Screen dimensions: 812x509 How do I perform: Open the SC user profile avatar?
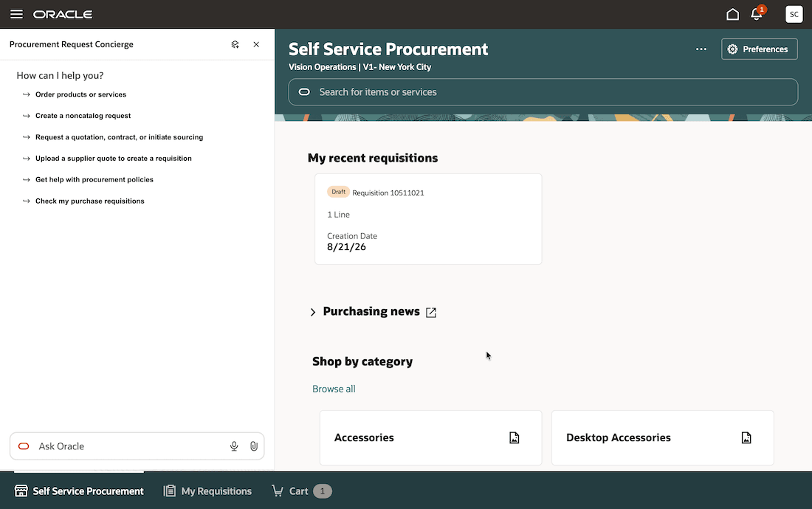coord(794,14)
